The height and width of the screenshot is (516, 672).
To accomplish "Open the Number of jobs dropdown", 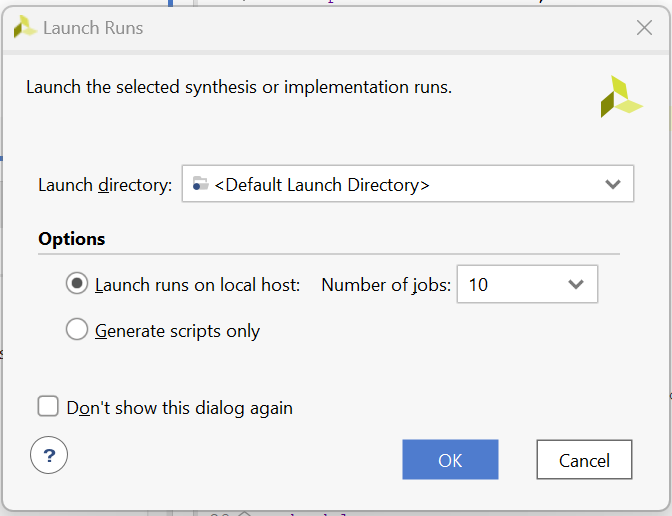I will 527,284.
